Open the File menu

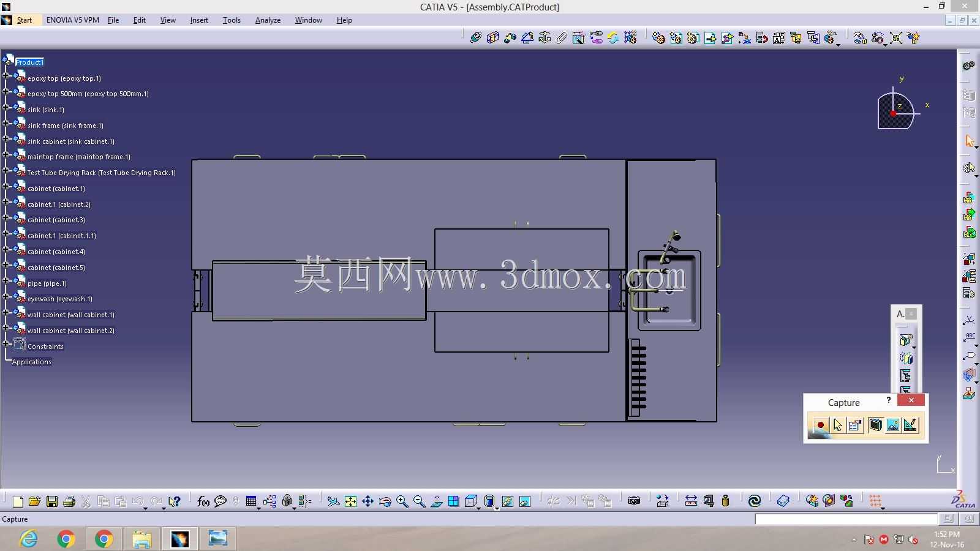click(x=113, y=20)
